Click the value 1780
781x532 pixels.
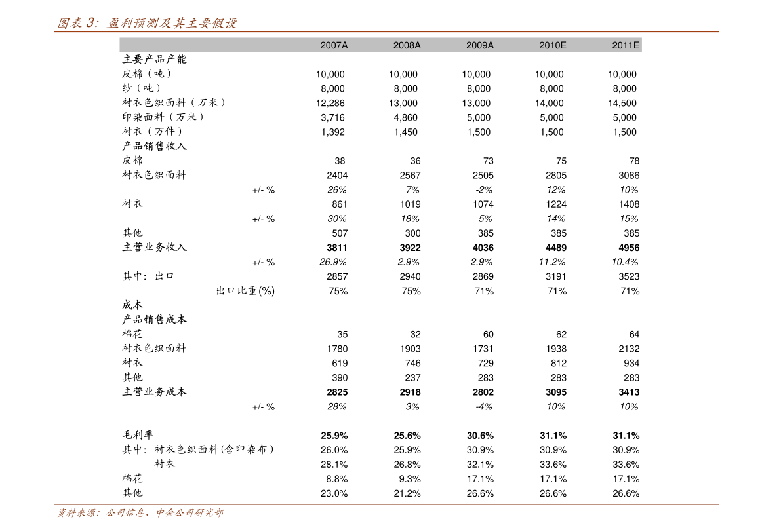(x=337, y=349)
